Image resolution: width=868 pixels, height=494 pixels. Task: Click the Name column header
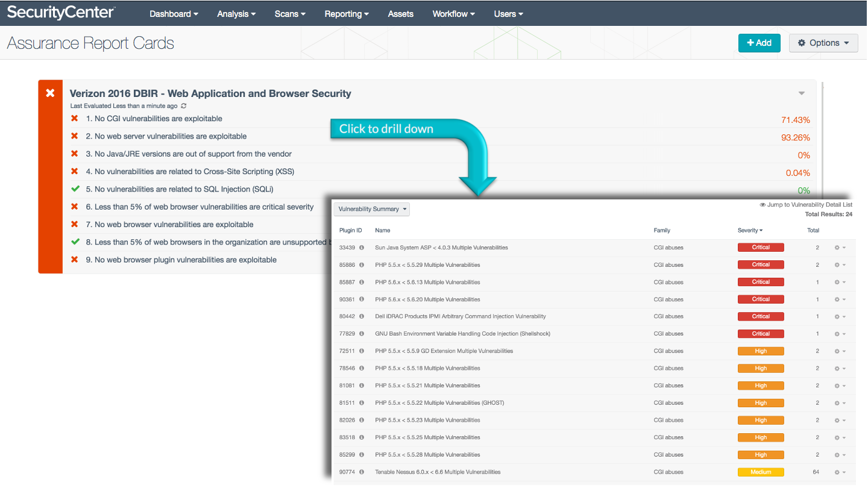pyautogui.click(x=383, y=230)
